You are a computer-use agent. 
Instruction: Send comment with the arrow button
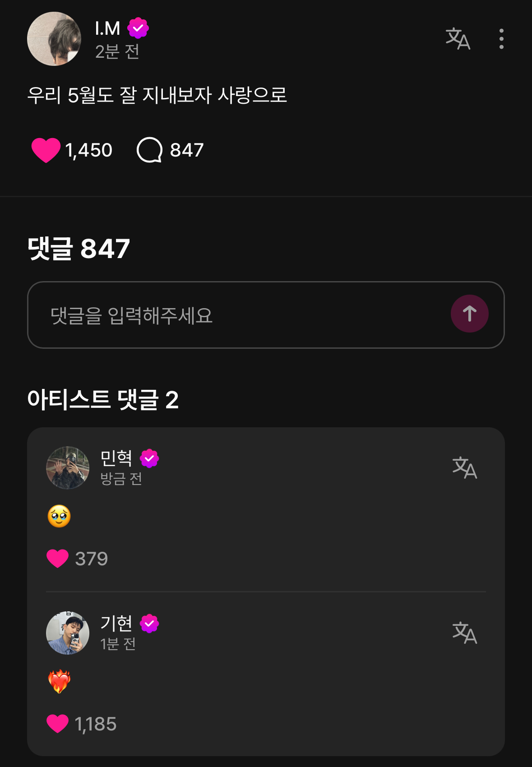[x=469, y=314]
